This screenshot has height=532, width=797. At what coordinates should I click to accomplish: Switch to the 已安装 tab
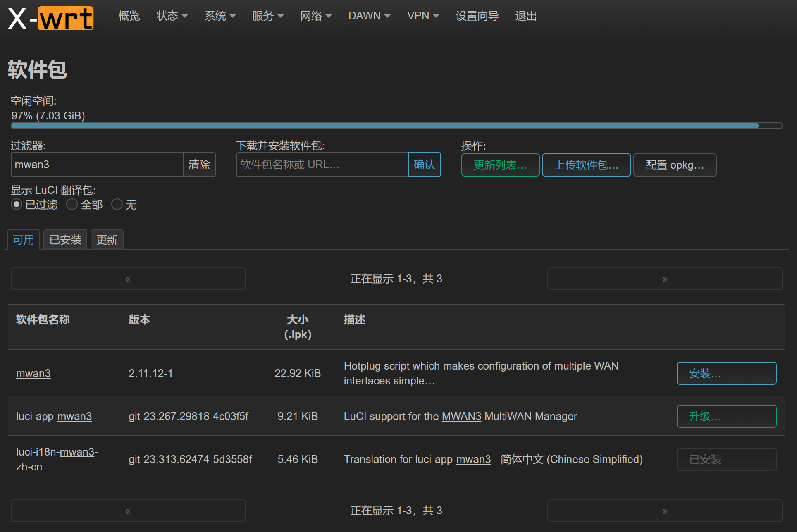tap(65, 239)
